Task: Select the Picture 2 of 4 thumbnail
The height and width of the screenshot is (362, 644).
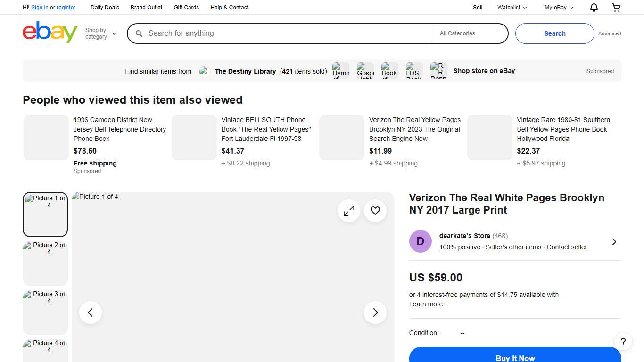Action: click(45, 263)
